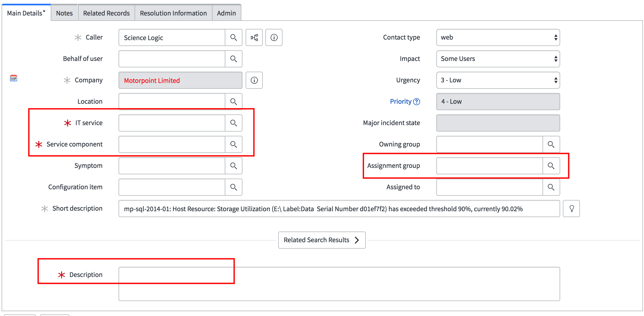644x316 pixels.
Task: Click the lightbulb icon beside Short description
Action: coord(571,209)
